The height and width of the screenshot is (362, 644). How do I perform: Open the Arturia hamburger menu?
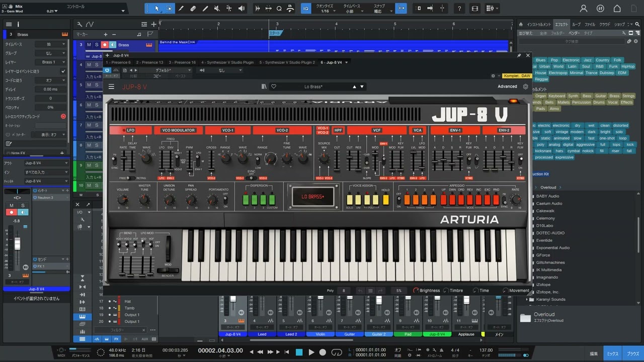click(x=111, y=86)
